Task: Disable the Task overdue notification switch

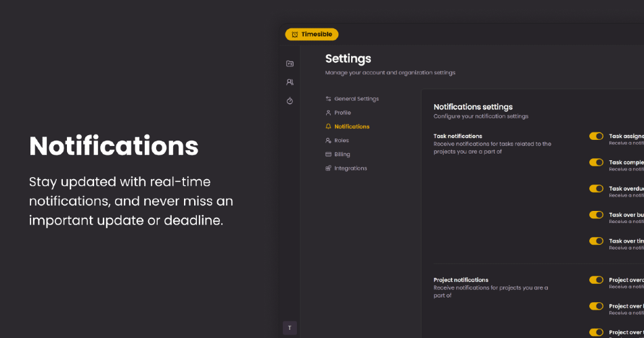Action: click(x=597, y=189)
